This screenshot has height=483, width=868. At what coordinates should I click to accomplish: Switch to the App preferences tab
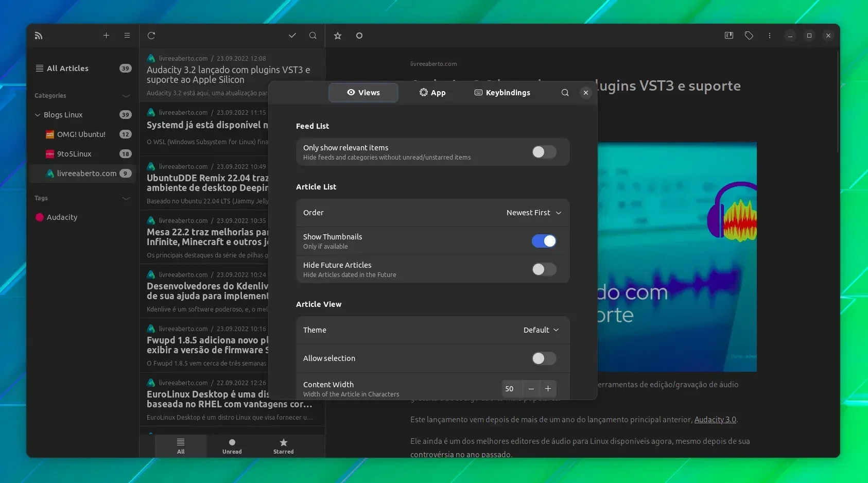click(432, 93)
